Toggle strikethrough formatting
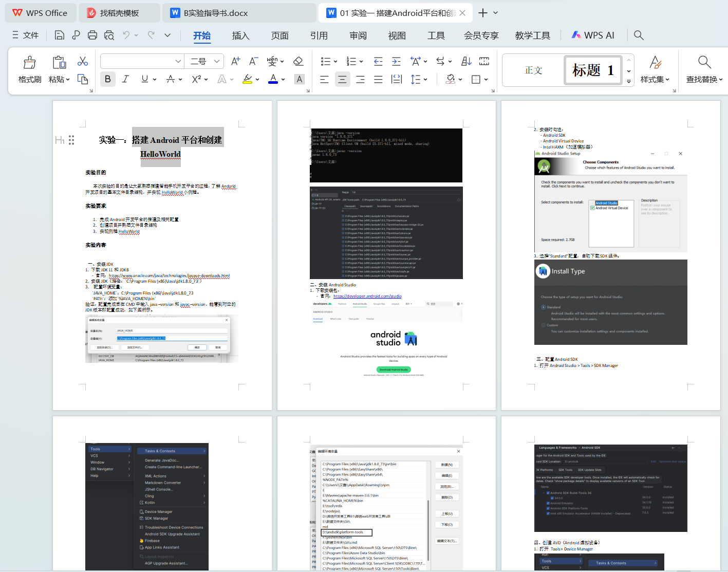 click(x=171, y=79)
